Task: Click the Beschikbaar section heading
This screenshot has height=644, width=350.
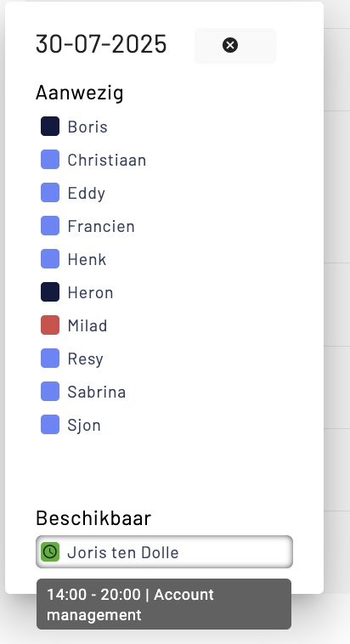Action: click(93, 518)
